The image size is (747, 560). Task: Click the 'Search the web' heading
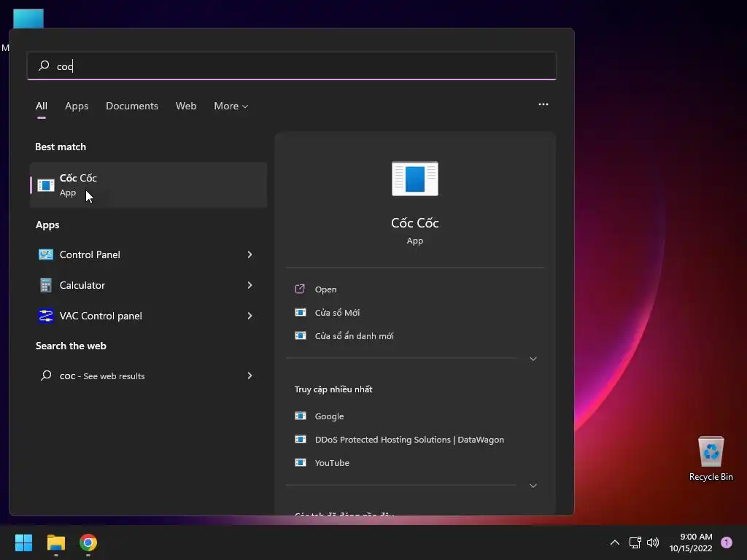[71, 346]
